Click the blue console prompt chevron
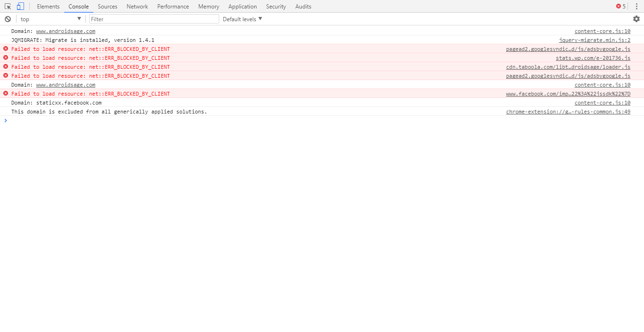Viewport: 644px width, 332px height. [5, 121]
